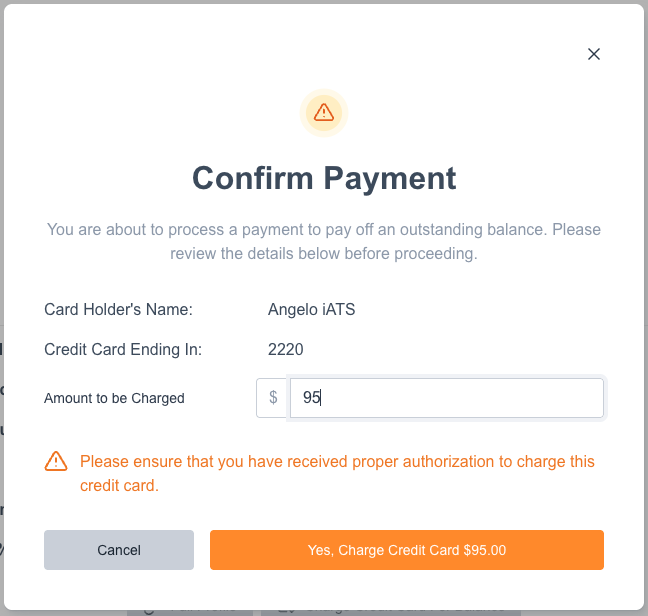Close the Confirm Payment dialog with X
Screen dimensions: 648x616
594,54
